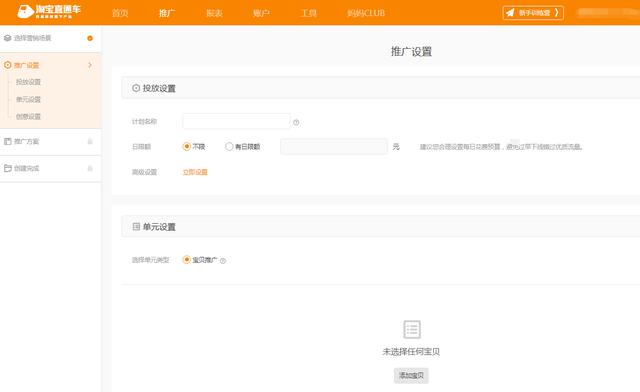Viewport: 640px width, 392px height.
Task: Click the orange circle icon beside sidebar 推广设置
Action: pos(7,65)
